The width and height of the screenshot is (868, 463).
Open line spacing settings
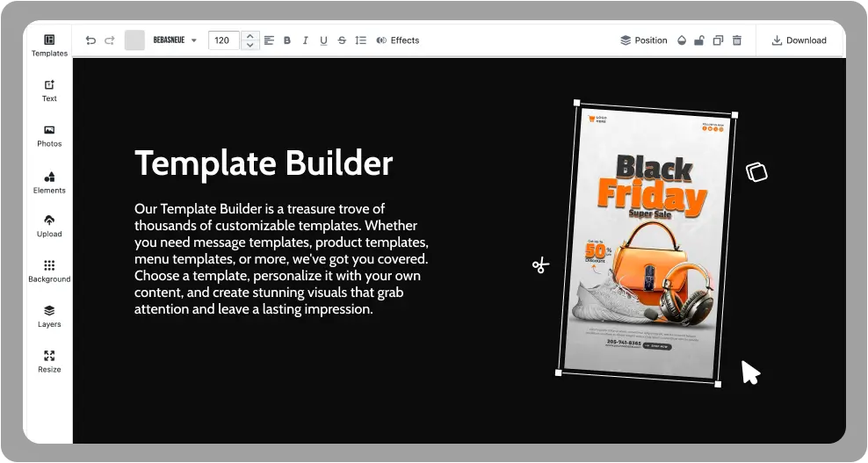pos(361,40)
